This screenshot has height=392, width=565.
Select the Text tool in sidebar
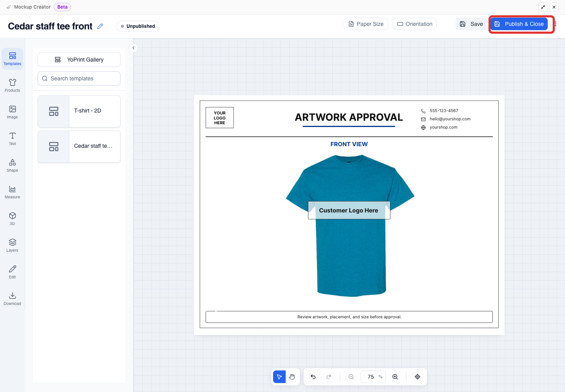[12, 139]
